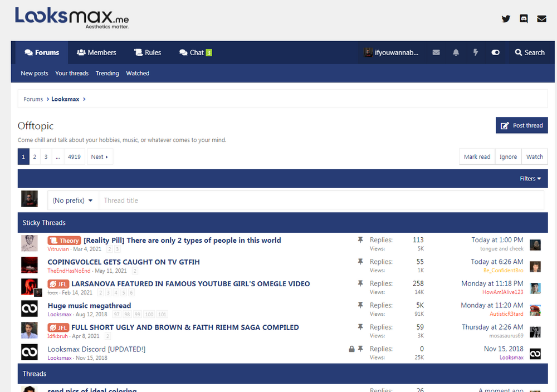The height and width of the screenshot is (392, 557).
Task: Click the lightning bolt icon in navbar
Action: [475, 52]
